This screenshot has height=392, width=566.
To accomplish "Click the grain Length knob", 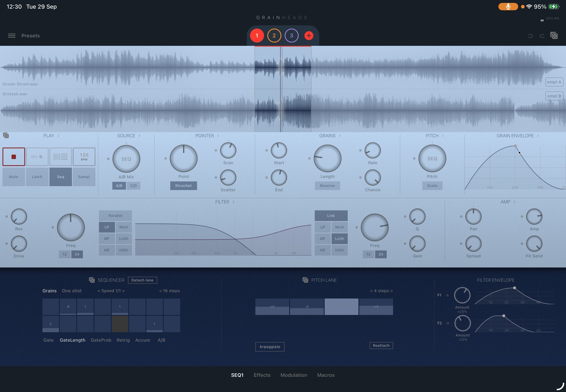I will tap(328, 158).
